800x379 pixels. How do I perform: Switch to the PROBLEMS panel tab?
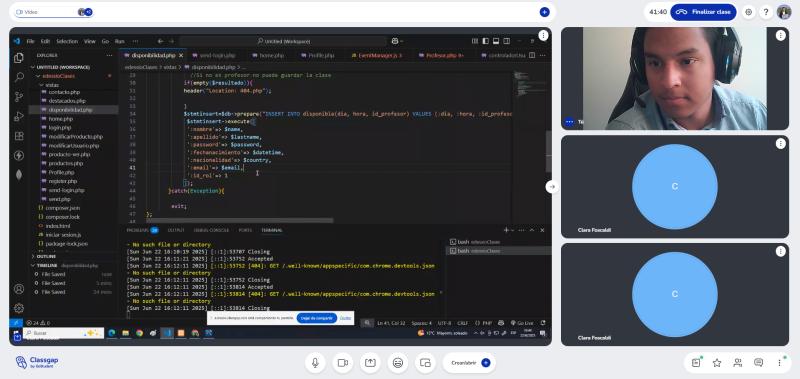click(x=142, y=230)
